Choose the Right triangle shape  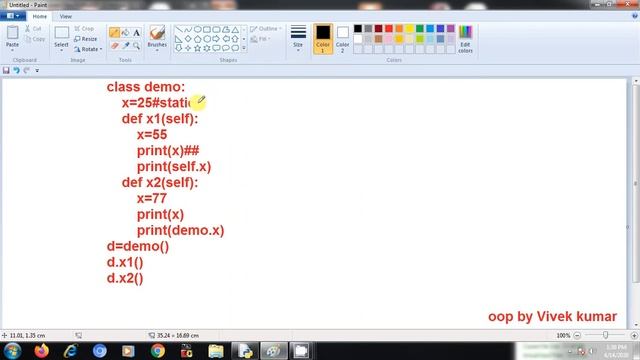(x=178, y=39)
